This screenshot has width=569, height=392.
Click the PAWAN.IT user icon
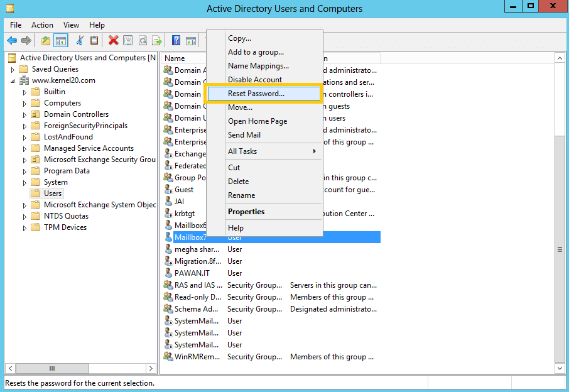point(168,273)
